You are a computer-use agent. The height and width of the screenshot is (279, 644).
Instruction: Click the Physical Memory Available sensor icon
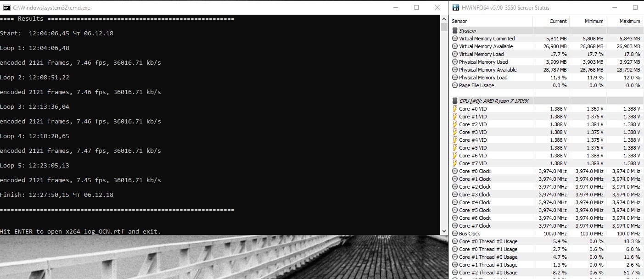(455, 70)
